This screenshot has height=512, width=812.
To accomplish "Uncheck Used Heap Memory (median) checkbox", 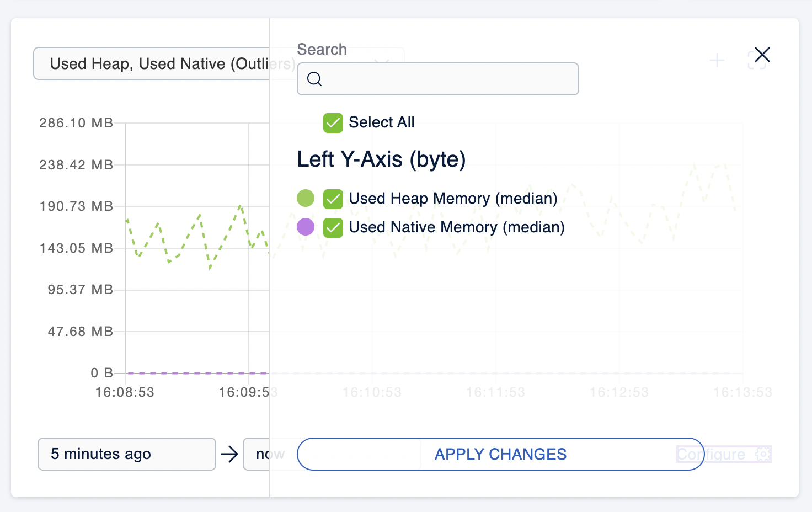I will tap(333, 199).
